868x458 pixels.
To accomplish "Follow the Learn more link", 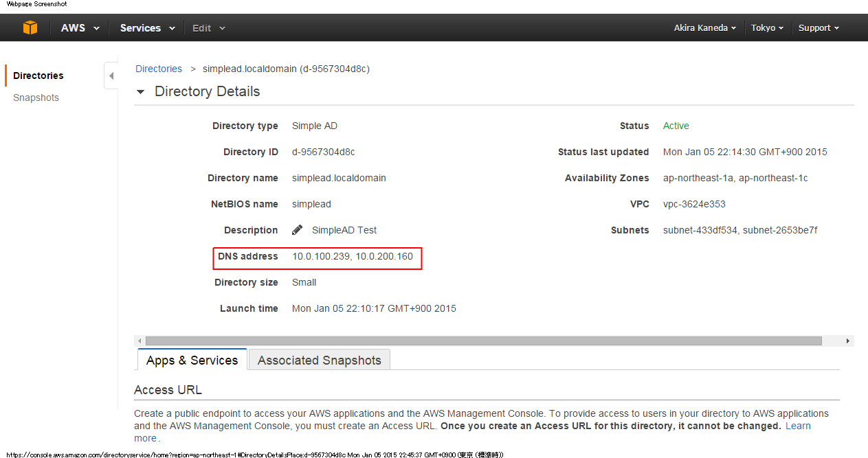I will 798,426.
